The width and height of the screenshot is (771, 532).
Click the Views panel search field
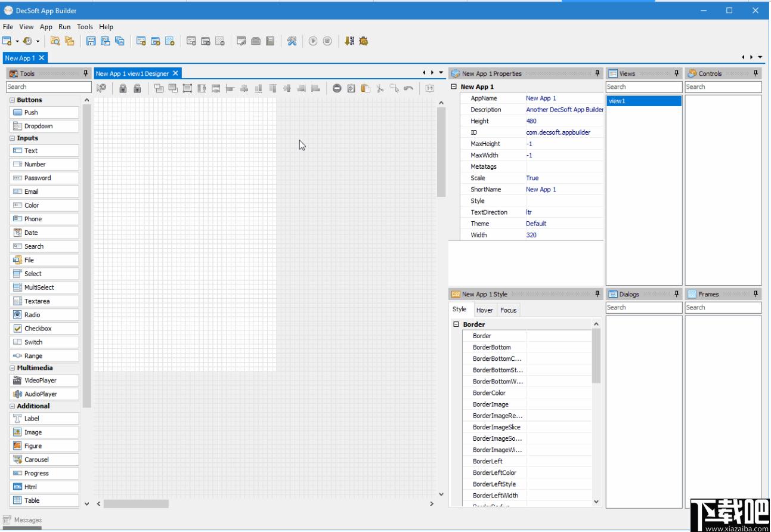click(x=644, y=87)
